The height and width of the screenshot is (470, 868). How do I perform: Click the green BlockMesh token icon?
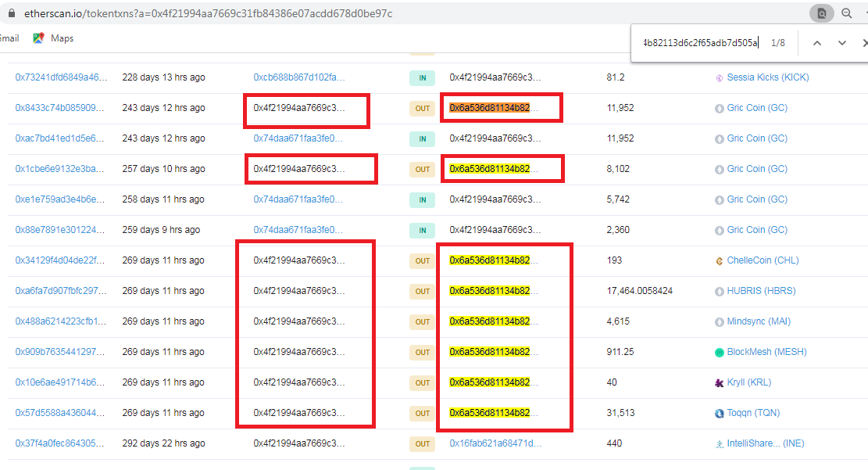click(719, 353)
